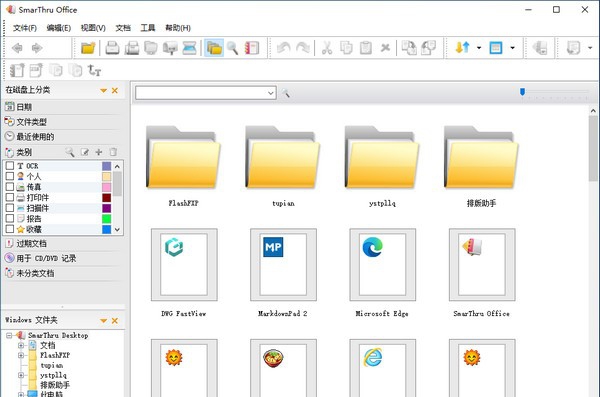
Task: Check the 扫描件 category checkbox
Action: 10,208
